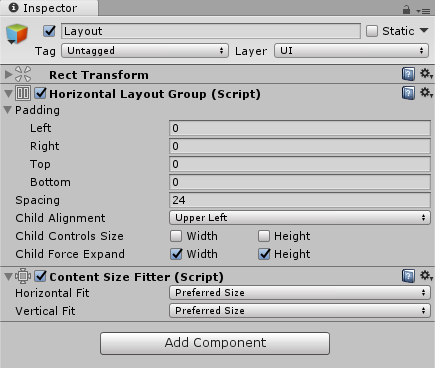This screenshot has height=368, width=435.
Task: Click the GameObject cube icon
Action: [x=17, y=34]
